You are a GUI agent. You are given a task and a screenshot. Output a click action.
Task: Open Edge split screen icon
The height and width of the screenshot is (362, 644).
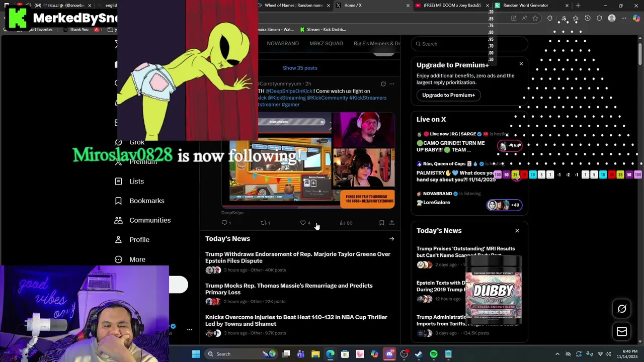(x=514, y=18)
